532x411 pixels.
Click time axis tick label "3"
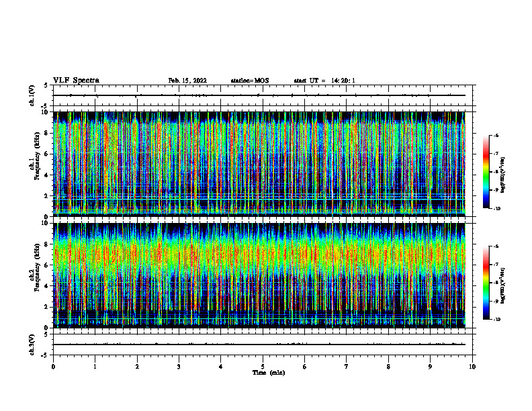[x=179, y=367]
